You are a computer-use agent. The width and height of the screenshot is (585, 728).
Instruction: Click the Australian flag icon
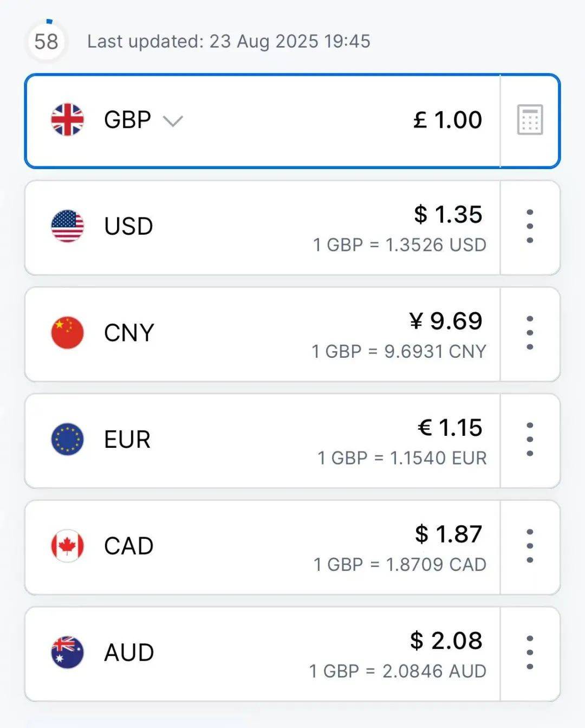coord(67,652)
